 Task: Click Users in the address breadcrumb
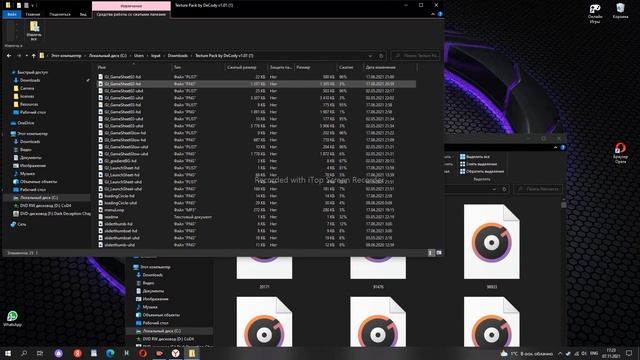pos(139,56)
